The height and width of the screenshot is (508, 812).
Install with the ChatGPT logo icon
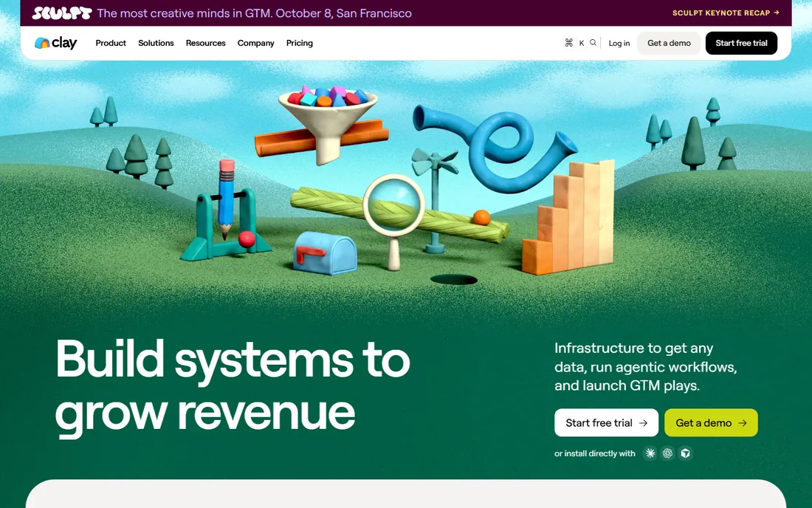point(667,453)
